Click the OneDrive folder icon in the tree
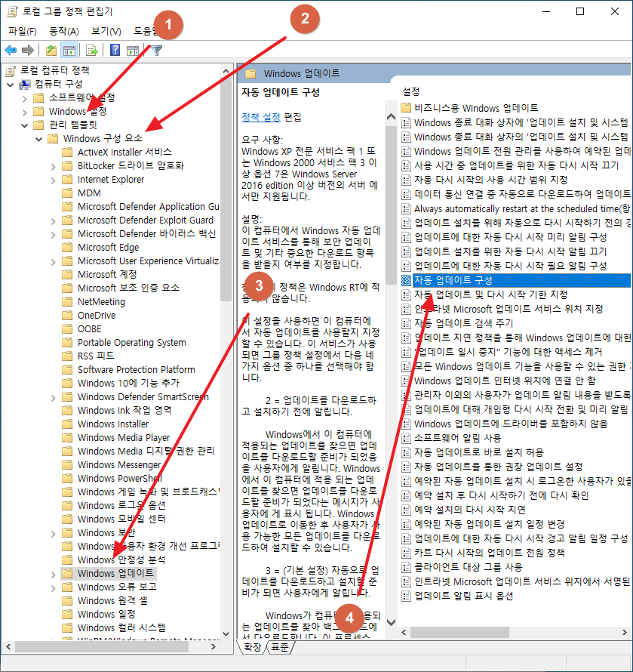The height and width of the screenshot is (672, 633). 67,316
